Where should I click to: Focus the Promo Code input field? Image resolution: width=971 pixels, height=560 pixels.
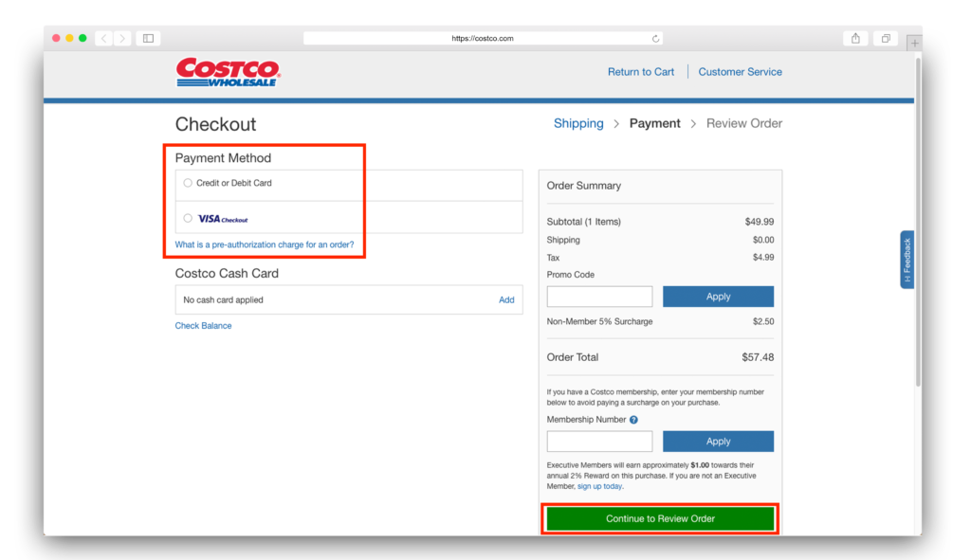pos(599,297)
